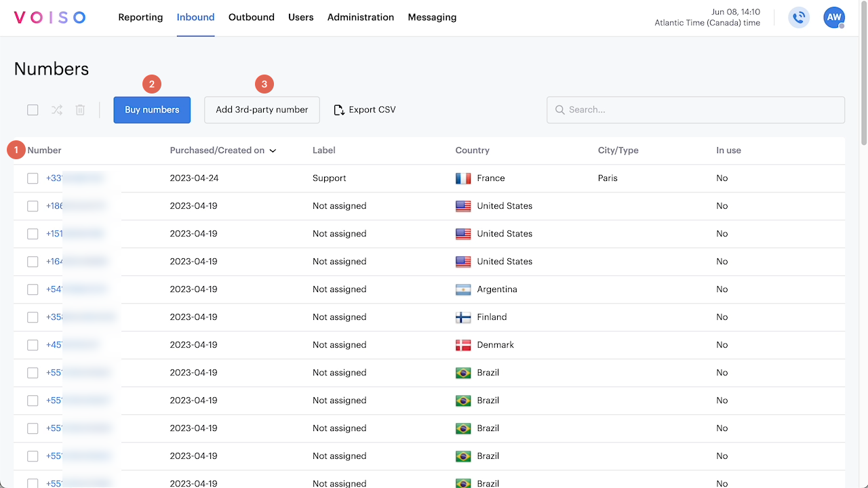Click the Buy numbers button

tap(152, 110)
